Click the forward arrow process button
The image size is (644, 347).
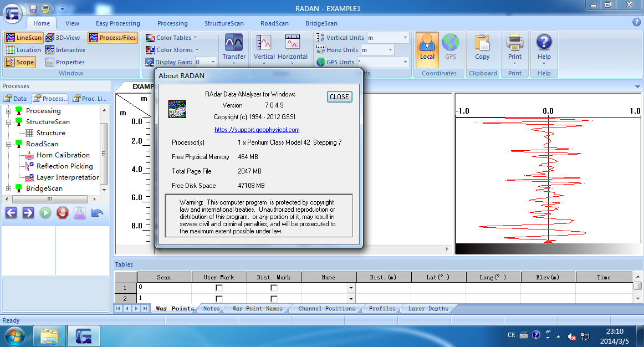tap(28, 213)
